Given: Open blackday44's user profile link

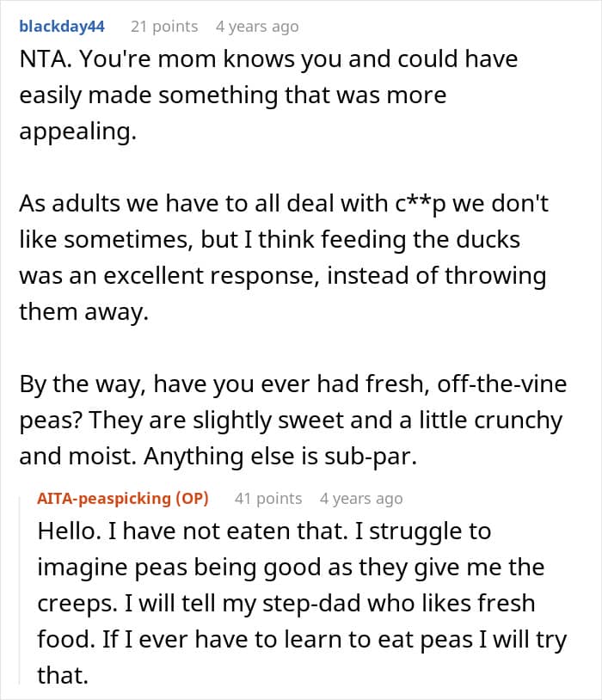Looking at the screenshot, I should [x=62, y=27].
